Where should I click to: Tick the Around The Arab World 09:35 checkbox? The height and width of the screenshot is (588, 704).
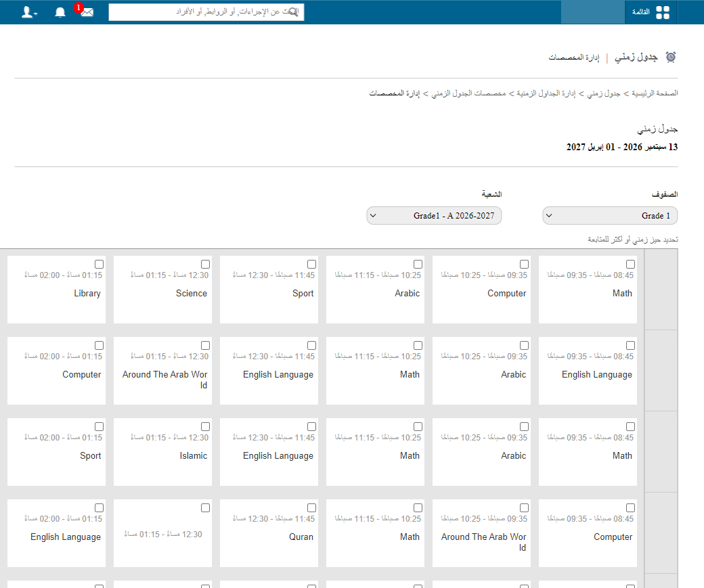coord(525,508)
